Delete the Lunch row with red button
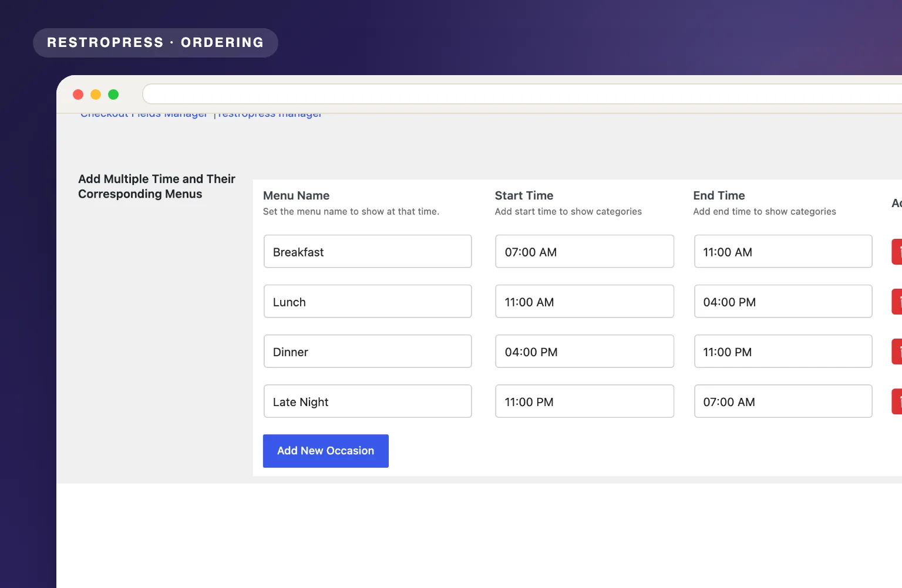The width and height of the screenshot is (902, 588). pyautogui.click(x=897, y=302)
